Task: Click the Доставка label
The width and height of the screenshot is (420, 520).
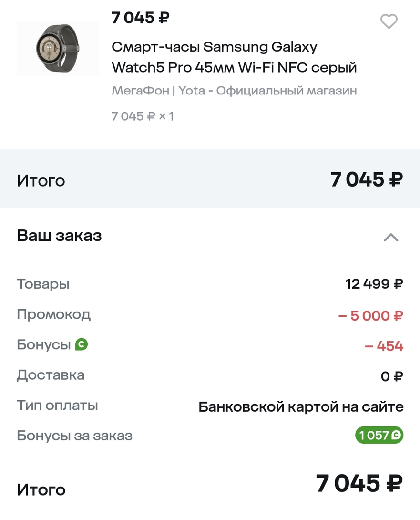Action: 51,375
